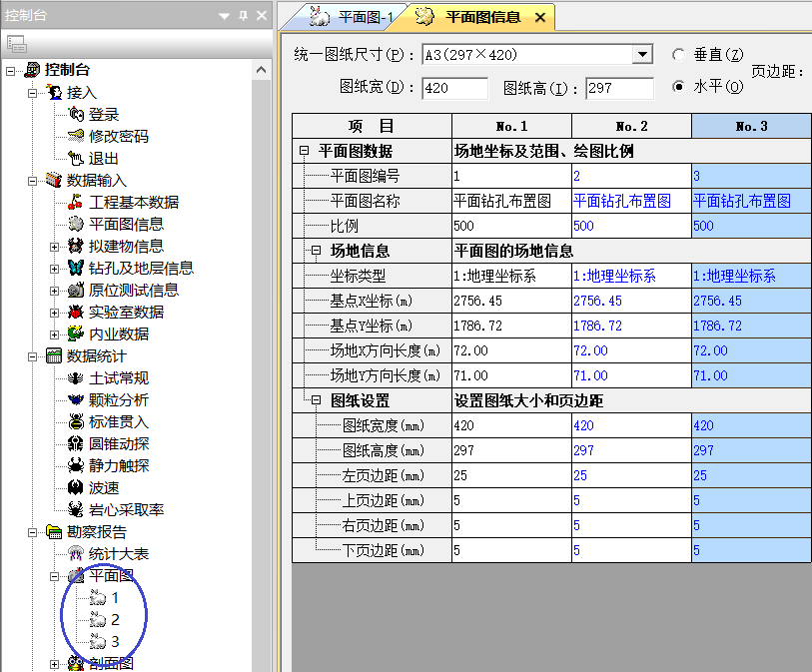812x672 pixels.
Task: Collapse the 数据输入 tree branch
Action: [32, 181]
